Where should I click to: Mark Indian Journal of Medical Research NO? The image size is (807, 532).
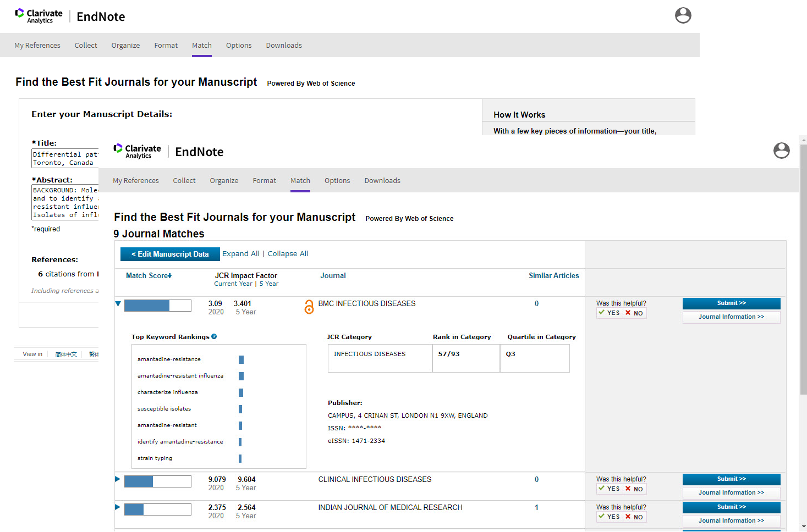(634, 517)
